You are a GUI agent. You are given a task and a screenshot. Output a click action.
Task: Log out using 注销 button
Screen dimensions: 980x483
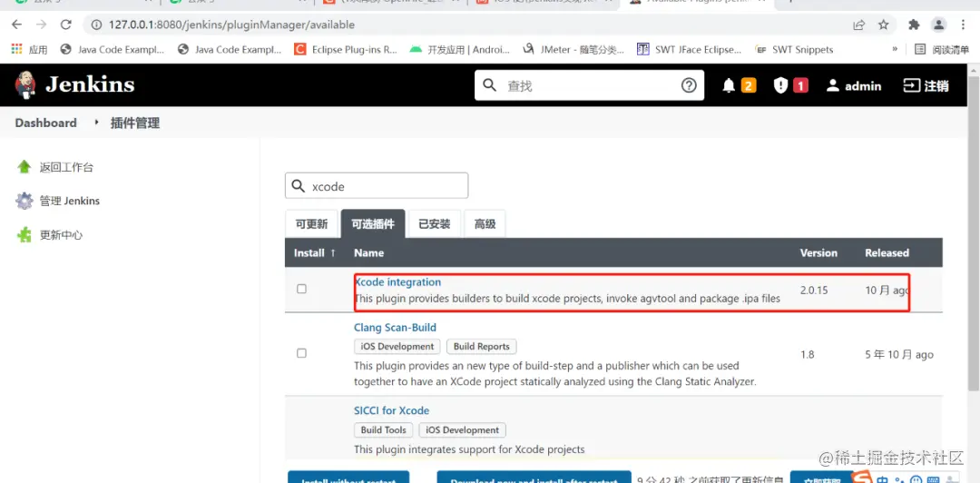[926, 85]
